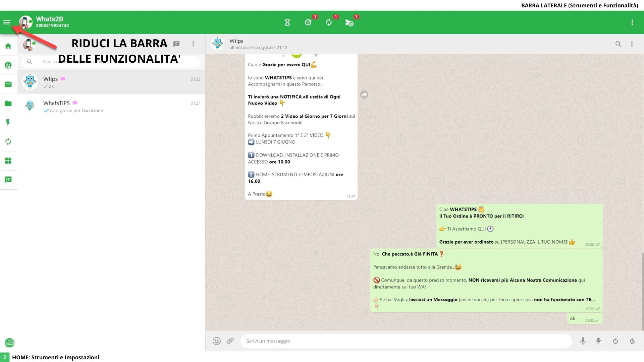Focus the chat list search field
This screenshot has height=362, width=644.
pos(111,62)
